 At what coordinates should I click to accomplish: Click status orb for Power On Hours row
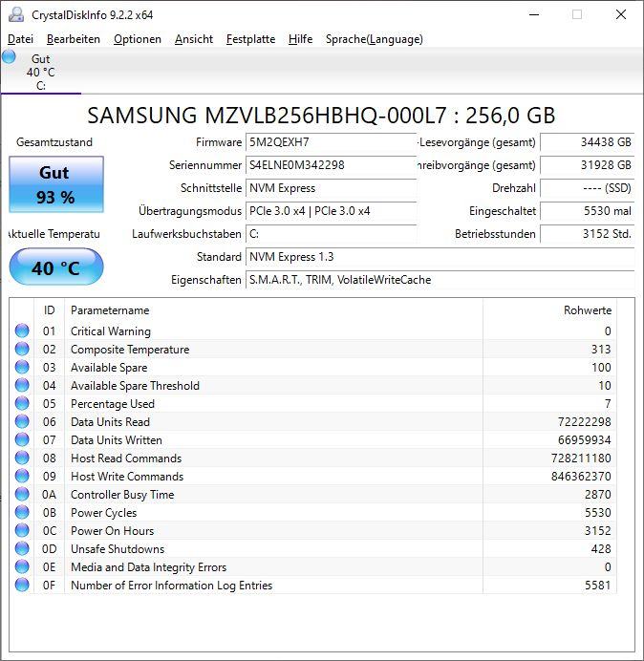pos(22,530)
